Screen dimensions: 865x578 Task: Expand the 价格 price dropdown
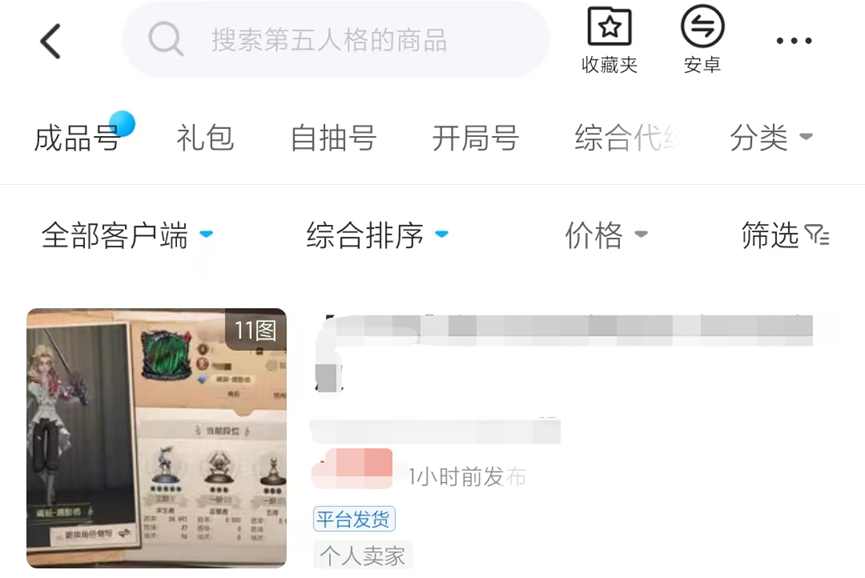coord(606,236)
